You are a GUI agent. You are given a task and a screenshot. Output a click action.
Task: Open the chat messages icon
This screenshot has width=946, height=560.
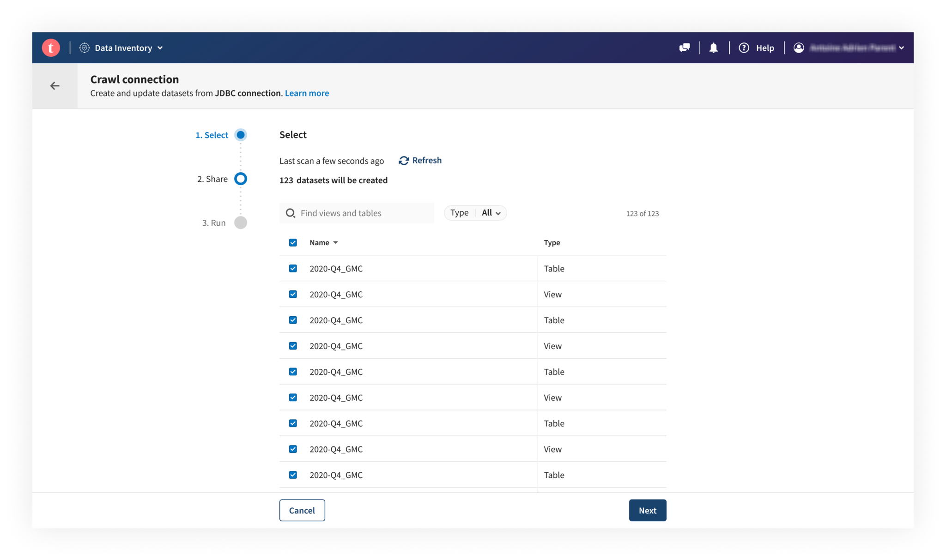[x=685, y=48]
